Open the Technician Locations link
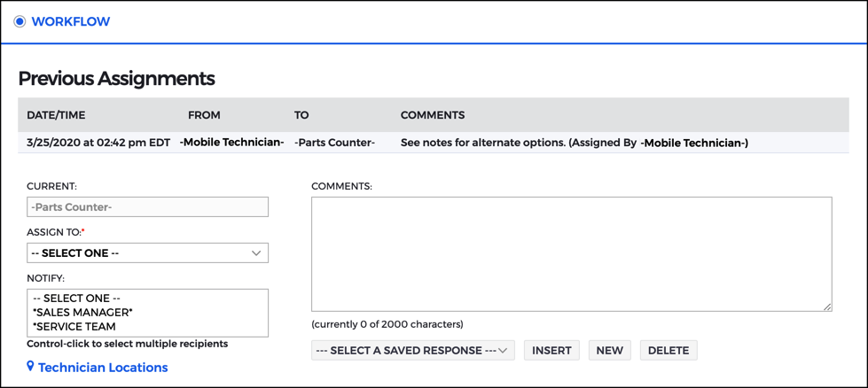Image resolution: width=868 pixels, height=388 pixels. point(103,367)
